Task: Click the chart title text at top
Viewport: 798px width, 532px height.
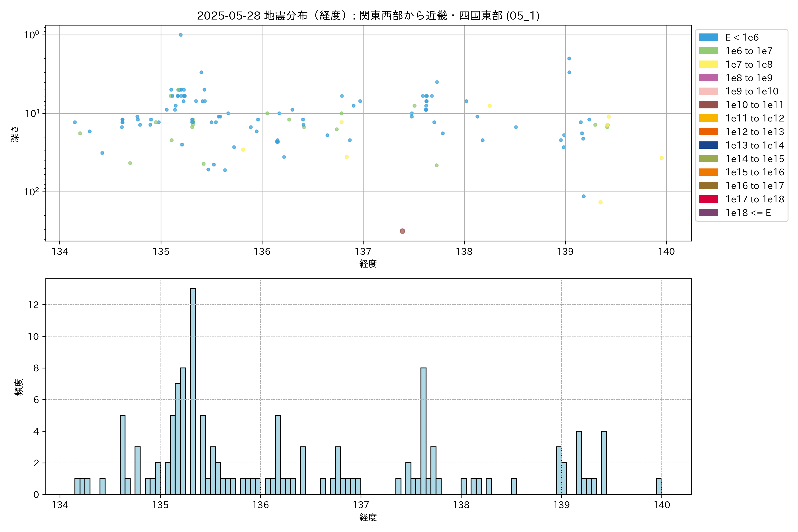Action: tap(368, 16)
